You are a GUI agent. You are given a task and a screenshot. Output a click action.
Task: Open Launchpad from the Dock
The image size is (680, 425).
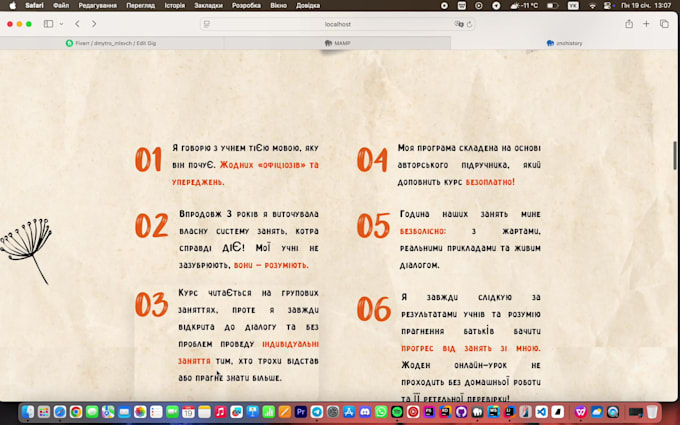pos(44,412)
